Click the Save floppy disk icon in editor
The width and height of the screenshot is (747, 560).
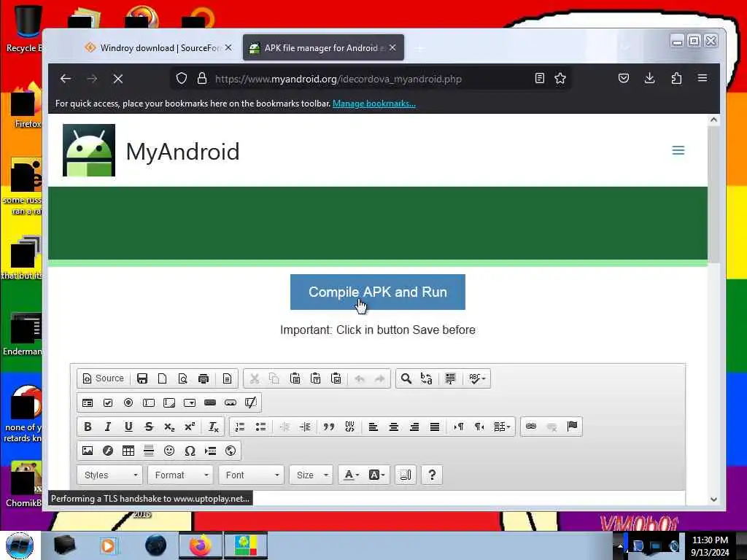point(142,378)
